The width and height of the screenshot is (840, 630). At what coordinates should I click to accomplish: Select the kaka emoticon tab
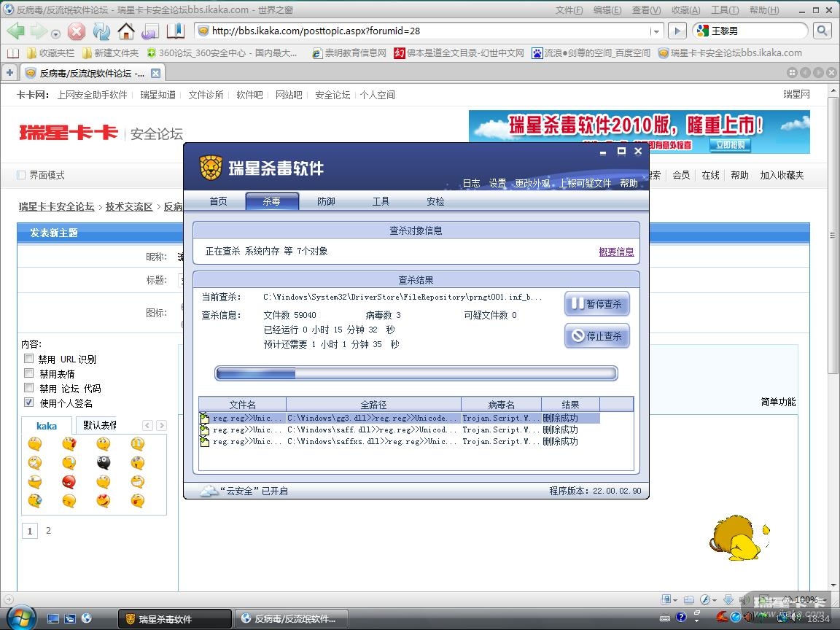[x=47, y=426]
